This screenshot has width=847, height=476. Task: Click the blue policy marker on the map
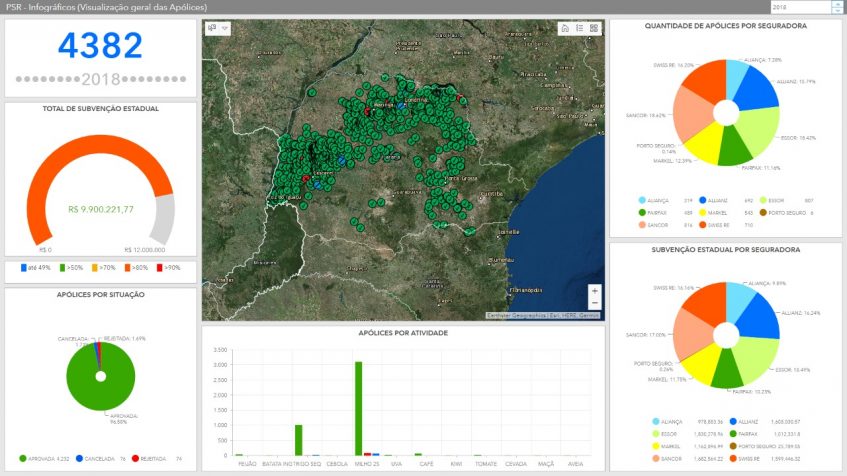tap(401, 105)
